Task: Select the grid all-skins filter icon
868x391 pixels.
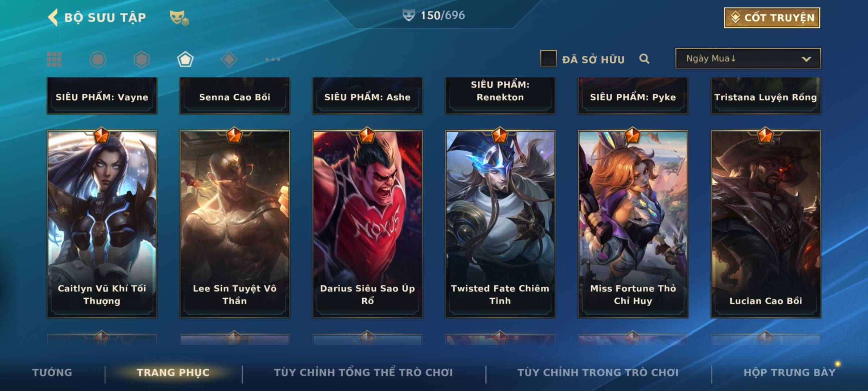Action: coord(54,59)
